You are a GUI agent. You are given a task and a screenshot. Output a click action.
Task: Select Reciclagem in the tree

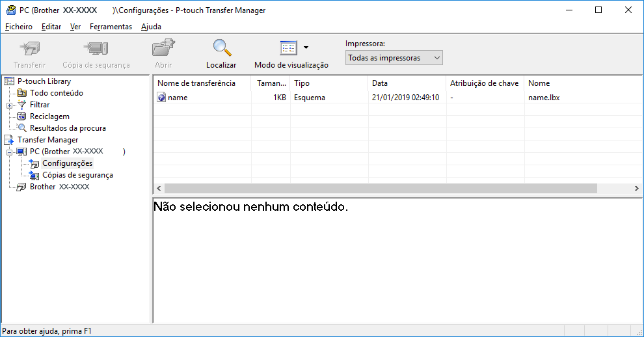pyautogui.click(x=49, y=116)
